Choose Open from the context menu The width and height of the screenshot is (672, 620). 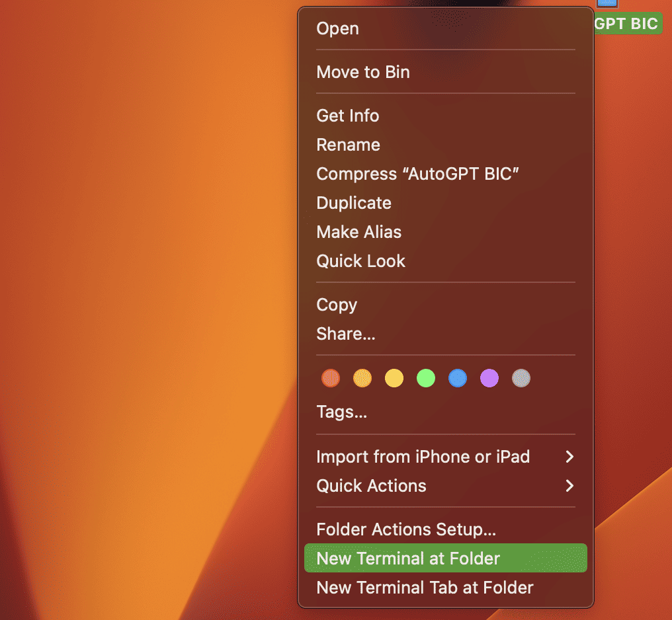click(445, 28)
